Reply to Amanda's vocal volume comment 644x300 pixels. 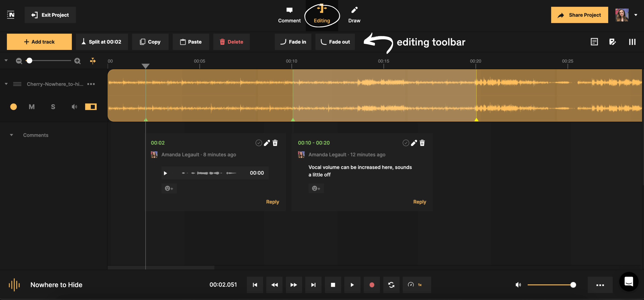[419, 202]
